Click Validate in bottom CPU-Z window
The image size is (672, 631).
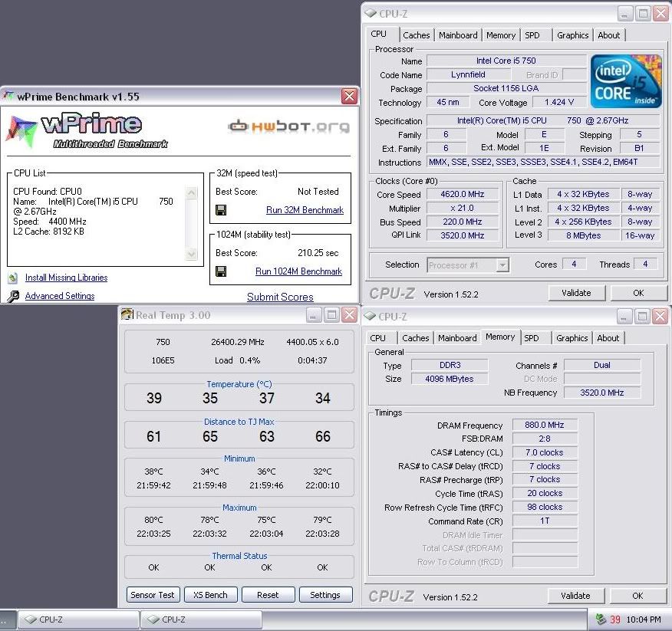click(575, 596)
